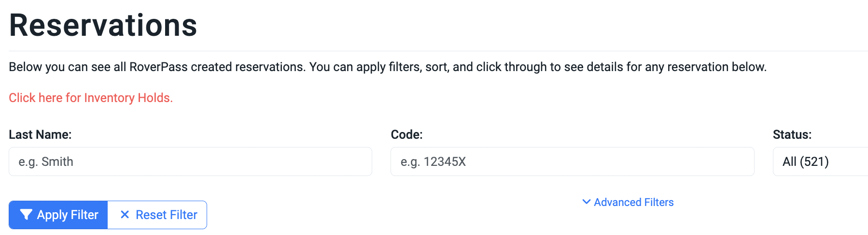The height and width of the screenshot is (235, 868).
Task: Click the "Advanced Filters" text link
Action: pyautogui.click(x=633, y=202)
